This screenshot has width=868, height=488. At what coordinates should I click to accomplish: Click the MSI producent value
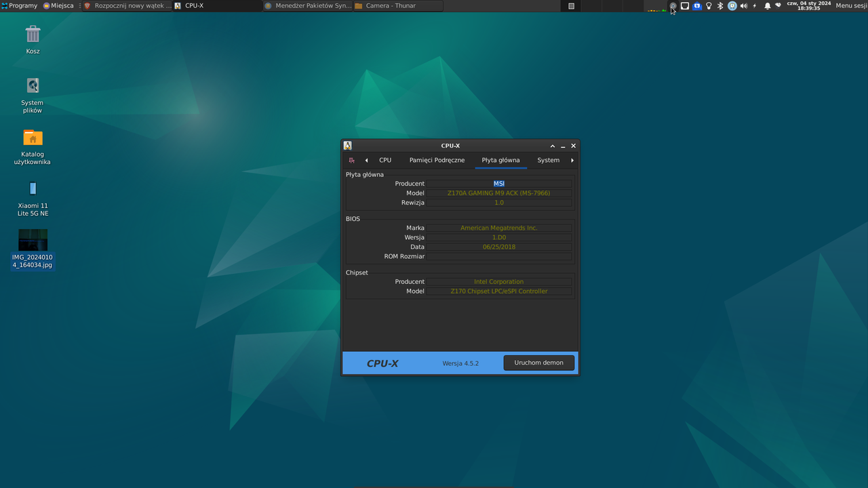point(499,184)
